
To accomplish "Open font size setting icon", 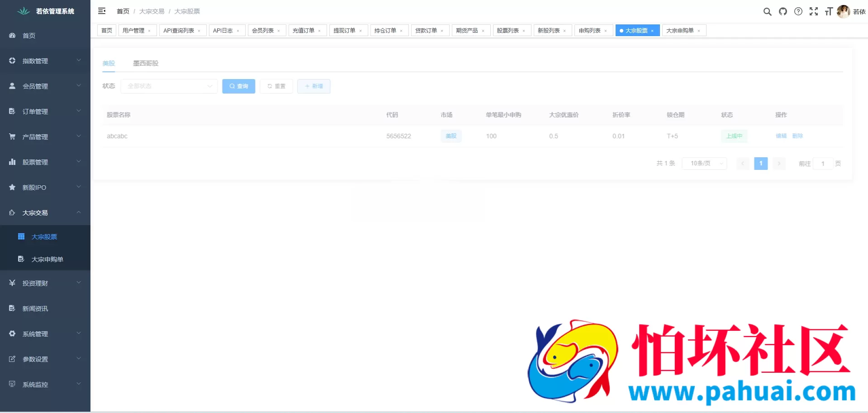I will coord(829,11).
